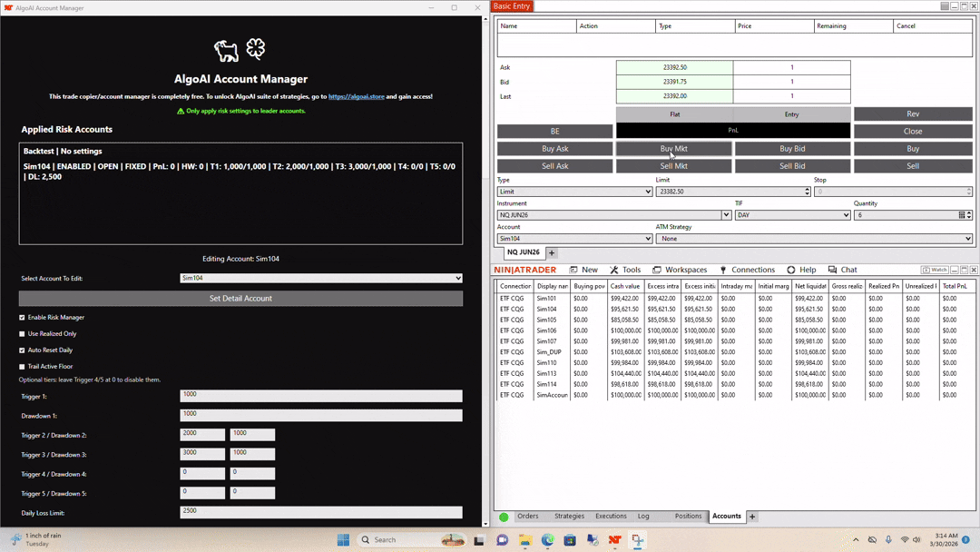The image size is (980, 552).
Task: Open the Workspaces menu
Action: tap(680, 270)
